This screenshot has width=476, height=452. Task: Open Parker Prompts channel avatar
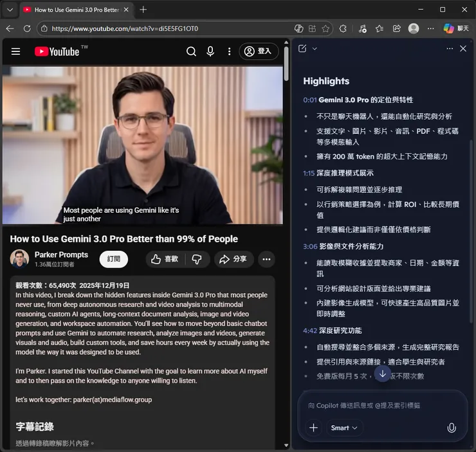19,258
